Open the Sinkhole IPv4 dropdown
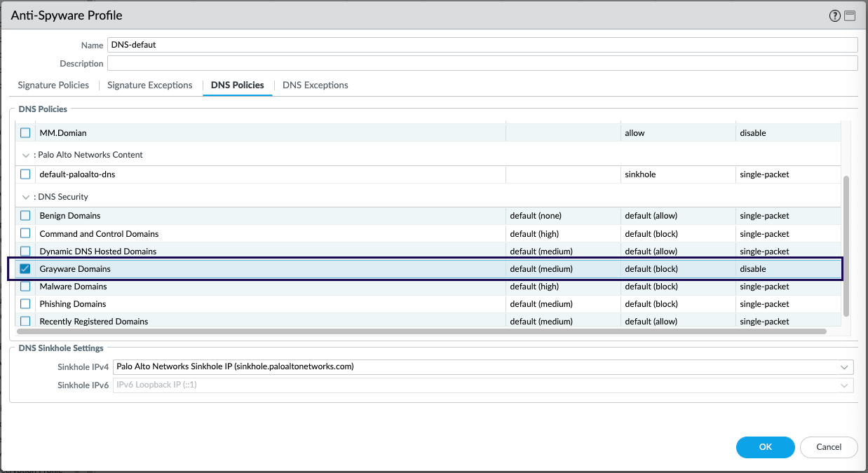 pos(844,366)
